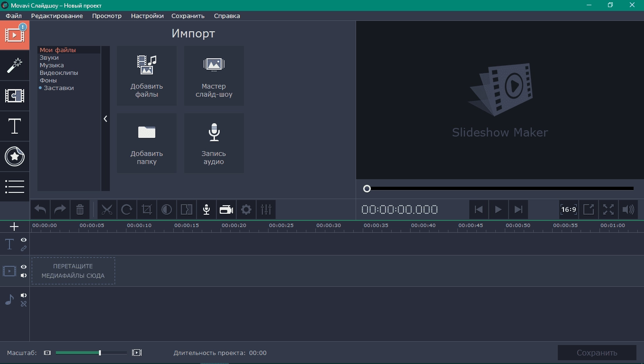
Task: Click Добавить папку button
Action: pyautogui.click(x=147, y=143)
